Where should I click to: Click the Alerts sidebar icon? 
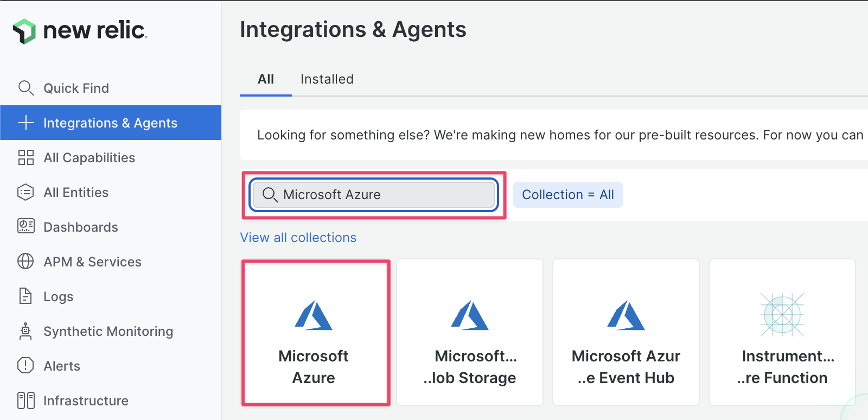tap(25, 366)
